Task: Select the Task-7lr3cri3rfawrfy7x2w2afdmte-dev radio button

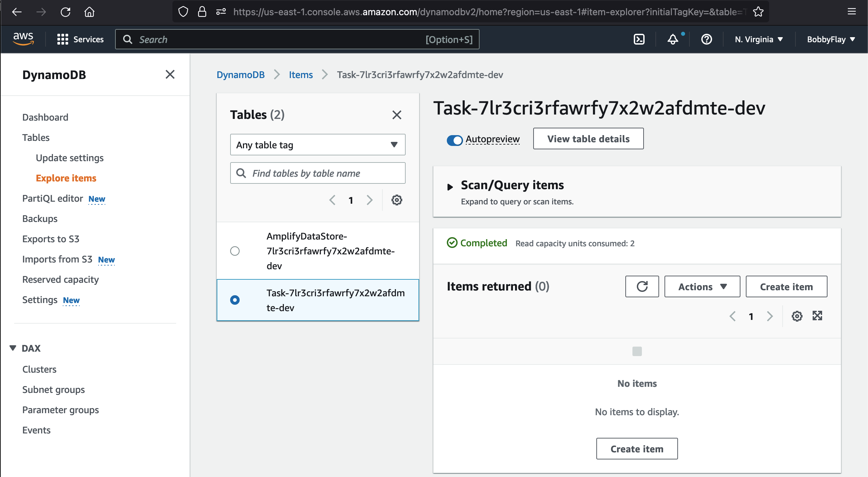Action: [235, 300]
